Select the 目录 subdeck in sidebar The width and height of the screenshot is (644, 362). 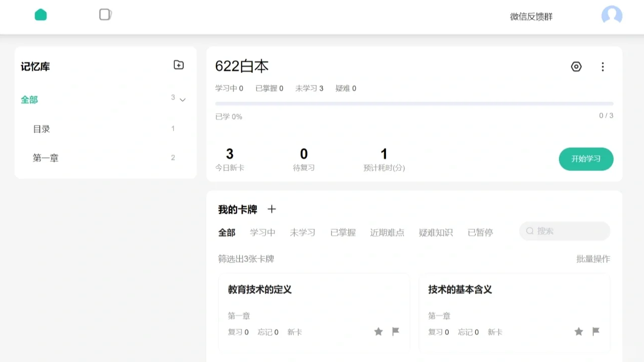[41, 129]
